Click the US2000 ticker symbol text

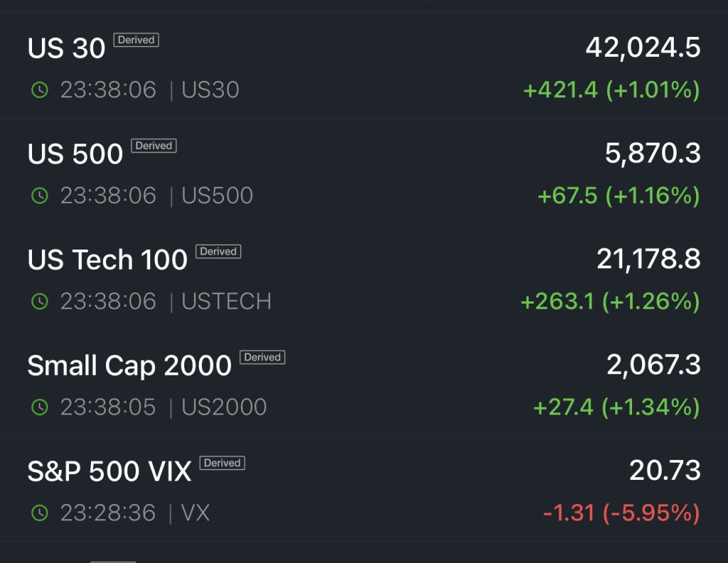(224, 407)
